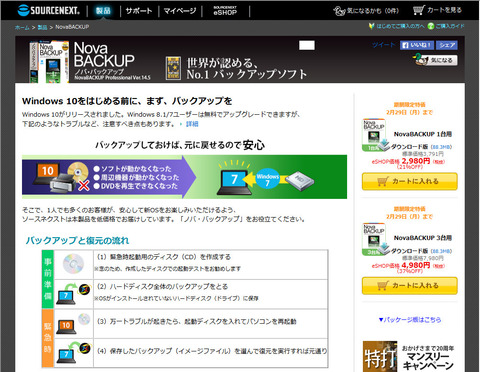Screen dimensions: 480x372
Task: Add NovaBACKUP 1台用 to cart
Action: tap(410, 181)
